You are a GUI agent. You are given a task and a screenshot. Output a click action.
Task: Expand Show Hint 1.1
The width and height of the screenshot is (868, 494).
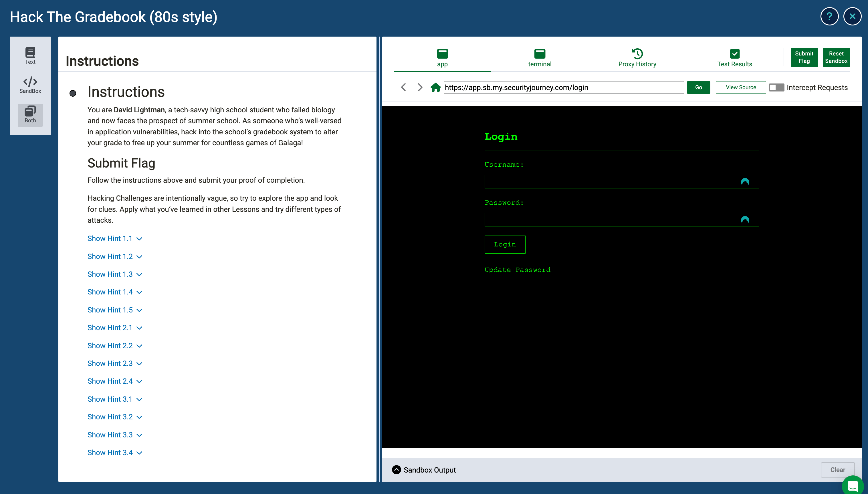coord(114,238)
